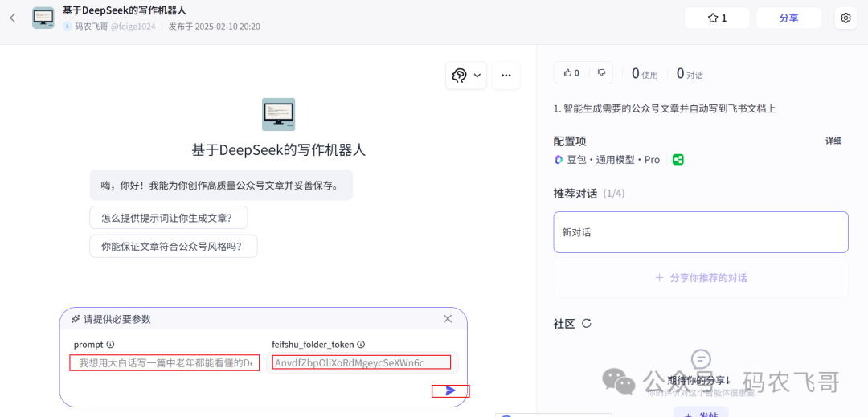Click the 豆包·通用模型·Pro model label
This screenshot has height=417, width=868.
pyautogui.click(x=608, y=160)
